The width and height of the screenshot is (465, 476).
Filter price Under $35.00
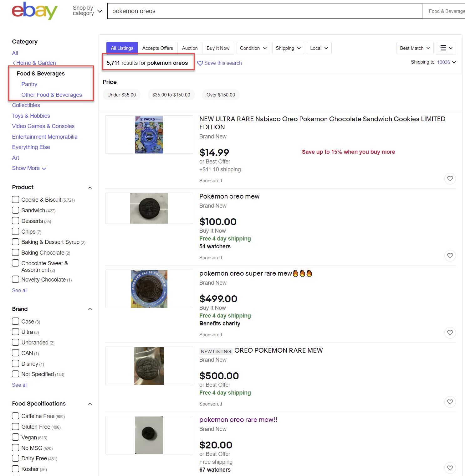[x=122, y=95]
